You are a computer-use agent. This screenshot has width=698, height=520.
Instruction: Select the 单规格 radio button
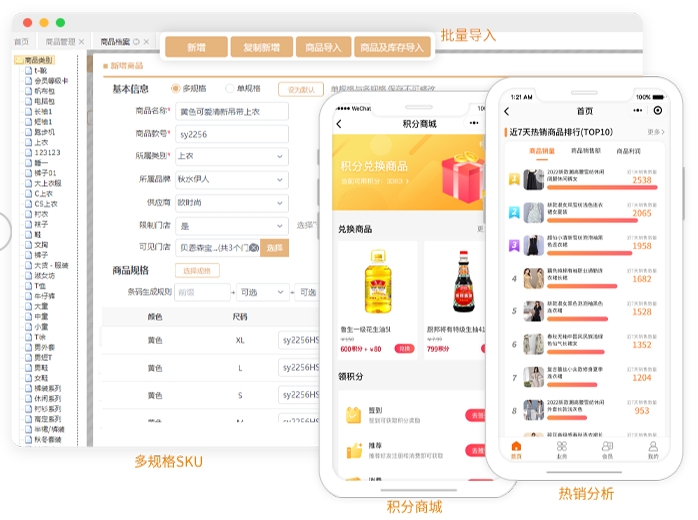pos(229,88)
